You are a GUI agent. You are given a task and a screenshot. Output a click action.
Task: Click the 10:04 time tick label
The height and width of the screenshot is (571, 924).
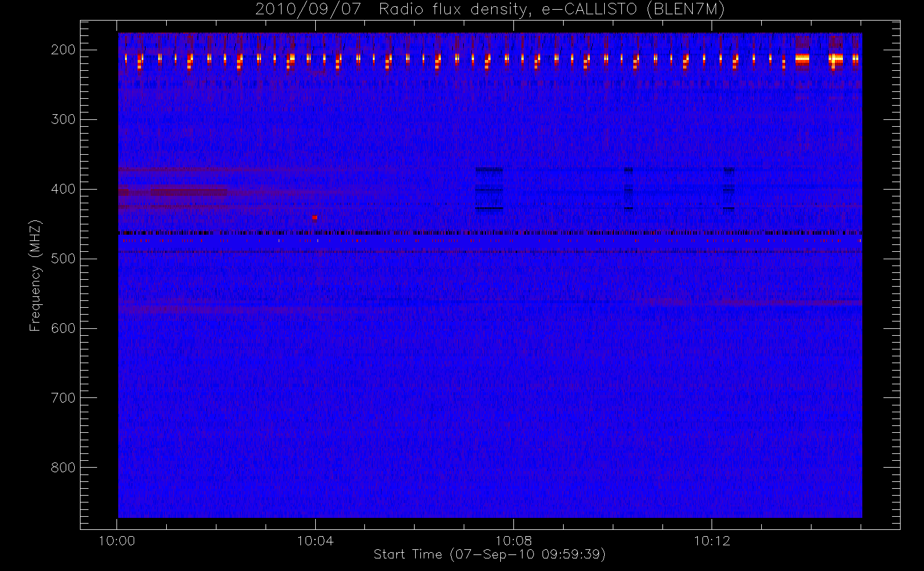click(315, 541)
